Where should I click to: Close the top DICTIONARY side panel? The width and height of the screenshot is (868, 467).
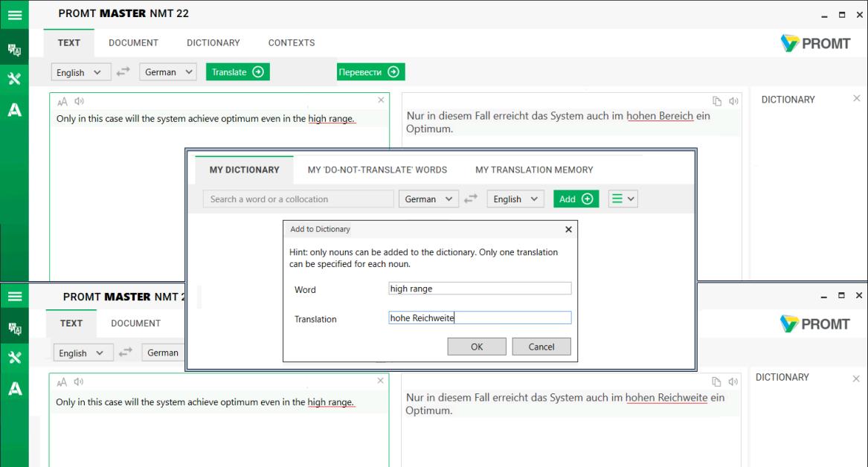tap(856, 98)
